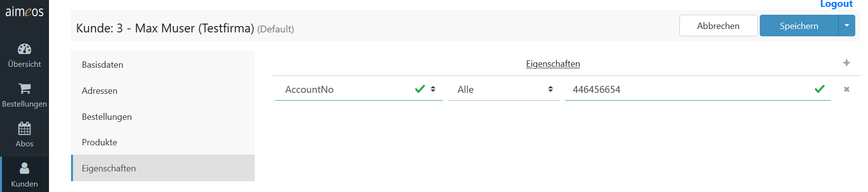This screenshot has height=192, width=868.
Task: Add a new property with plus icon
Action: pos(846,63)
